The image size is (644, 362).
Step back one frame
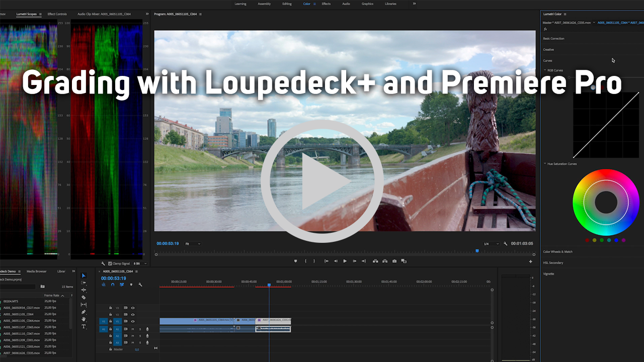click(336, 261)
